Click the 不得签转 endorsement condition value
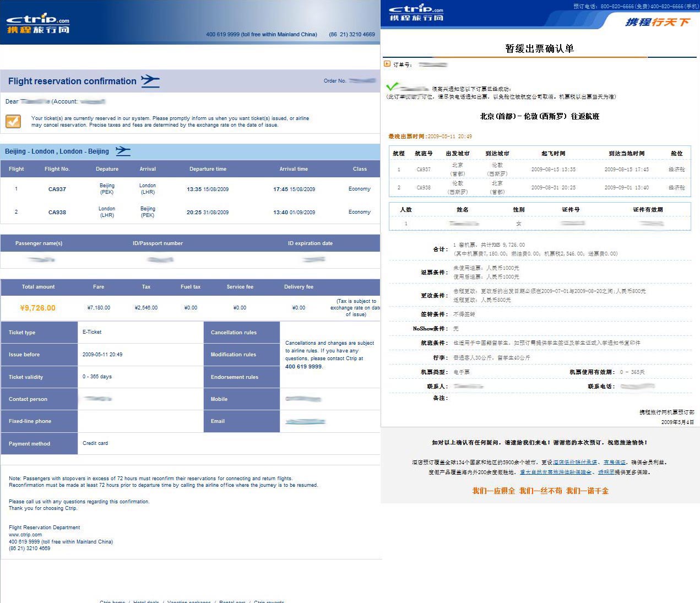The height and width of the screenshot is (603, 700). pyautogui.click(x=464, y=314)
